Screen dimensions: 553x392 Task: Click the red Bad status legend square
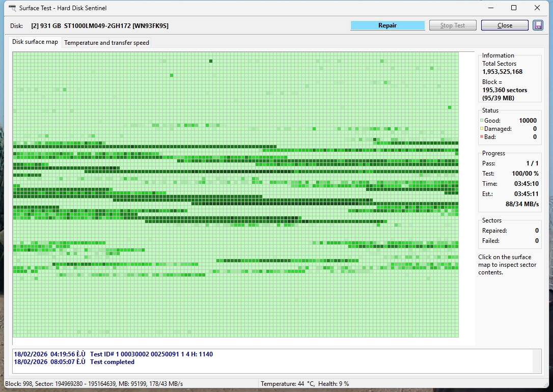click(x=482, y=137)
